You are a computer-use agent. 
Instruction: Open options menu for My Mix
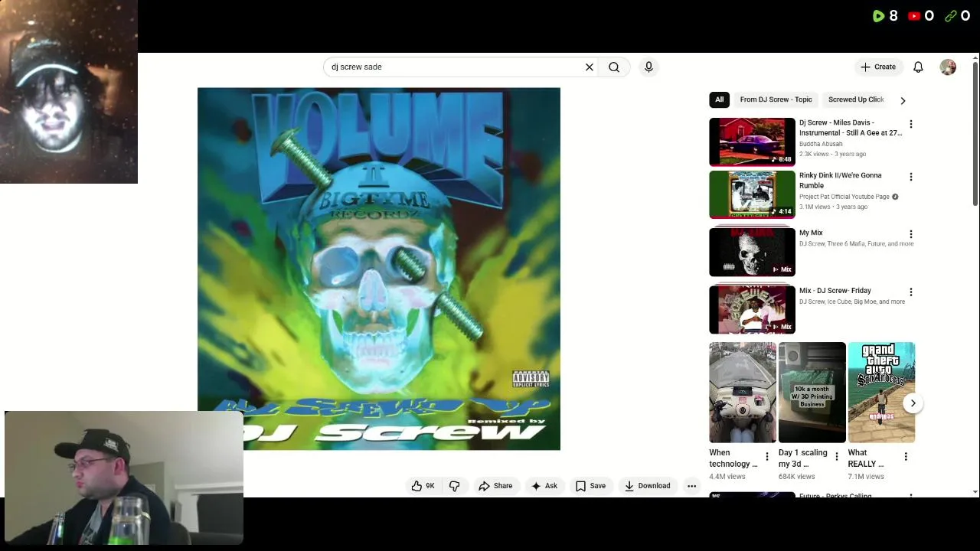910,234
